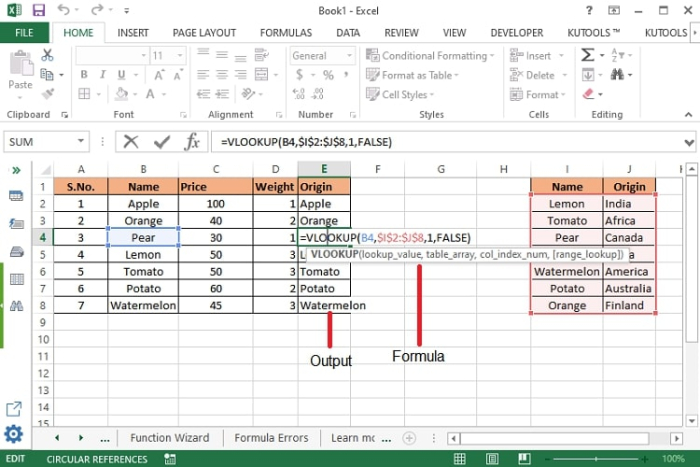Toggle Center horizontal alignment
Viewport: 700px width, 467px height.
pyautogui.click(x=222, y=75)
